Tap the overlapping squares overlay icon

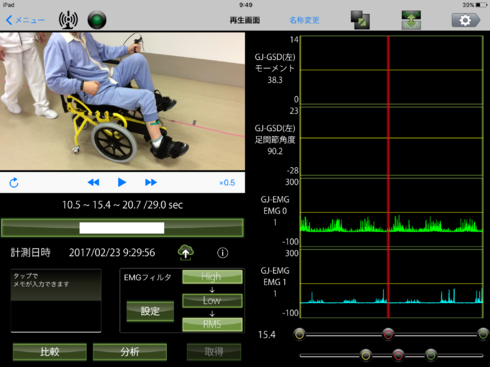360,20
